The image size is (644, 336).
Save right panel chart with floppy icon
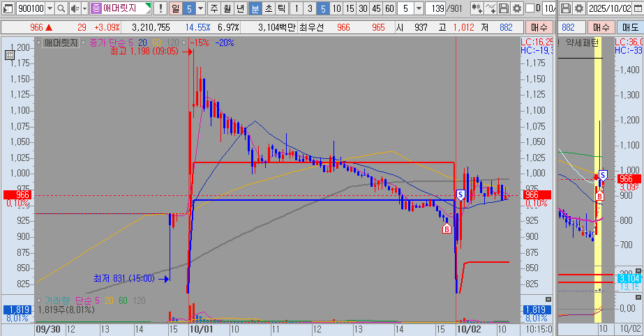click(x=566, y=8)
